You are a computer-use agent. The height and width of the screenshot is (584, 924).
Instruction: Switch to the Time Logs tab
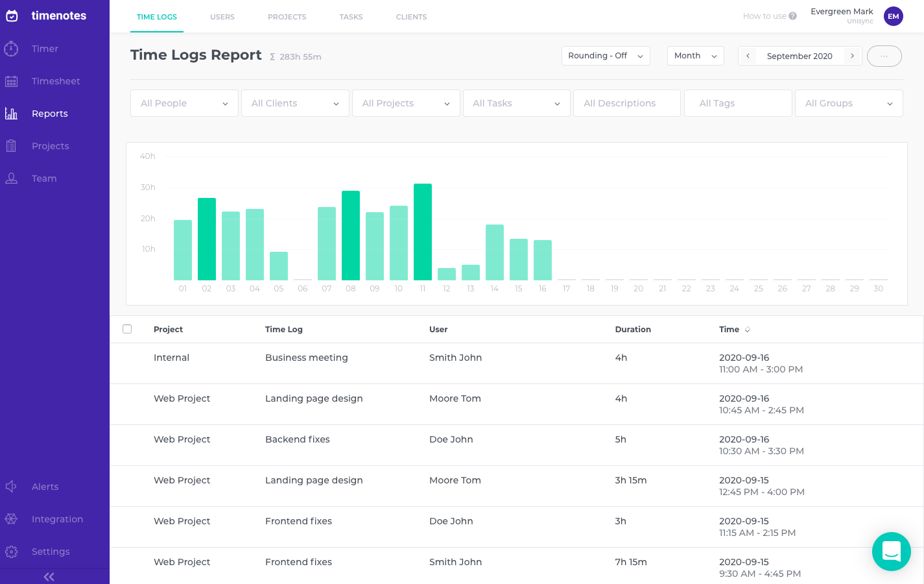point(157,17)
